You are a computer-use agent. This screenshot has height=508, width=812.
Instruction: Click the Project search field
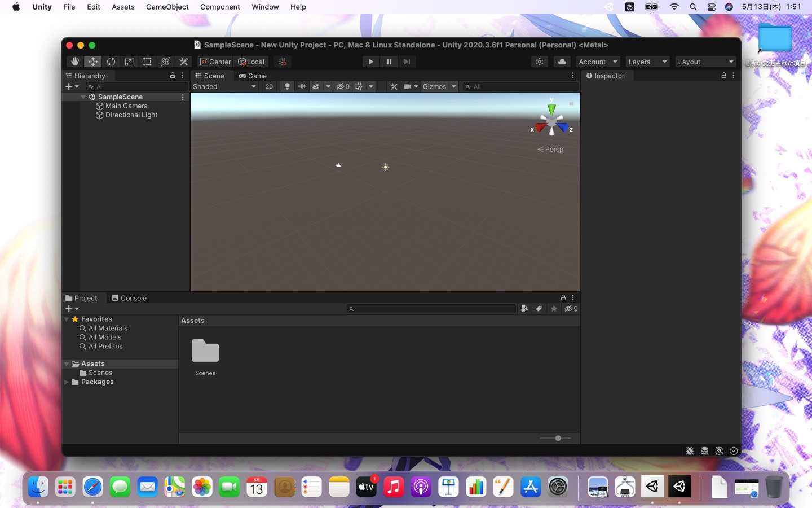click(431, 309)
